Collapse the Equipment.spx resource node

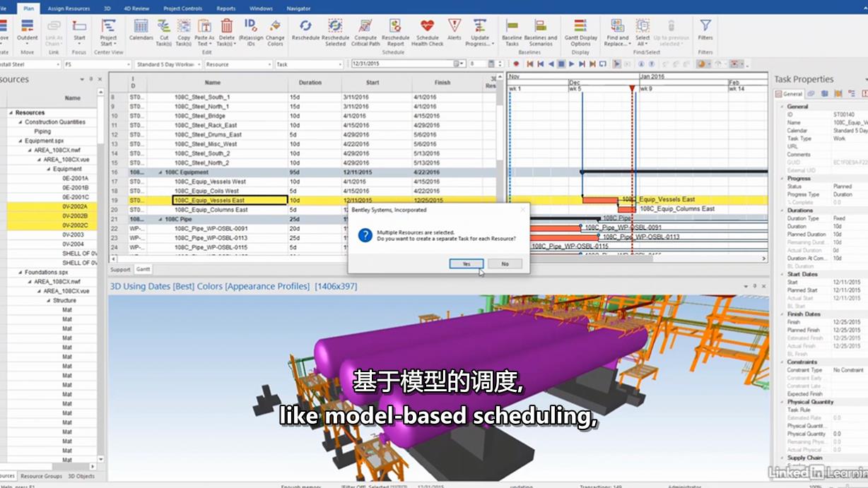[x=20, y=141]
